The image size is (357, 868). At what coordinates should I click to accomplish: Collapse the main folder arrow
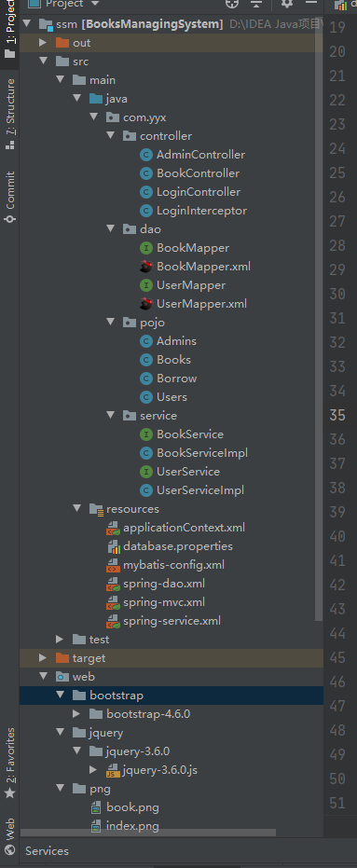point(60,80)
